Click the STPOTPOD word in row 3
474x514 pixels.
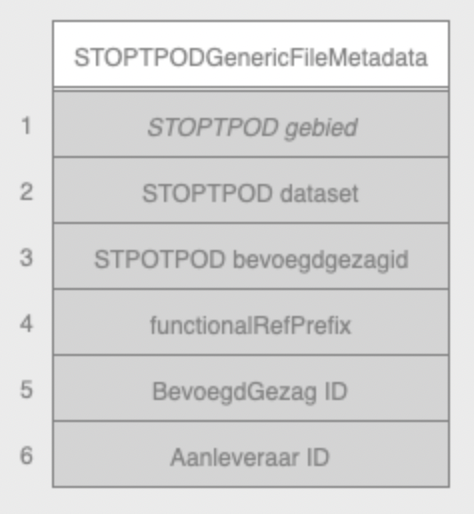[160, 259]
